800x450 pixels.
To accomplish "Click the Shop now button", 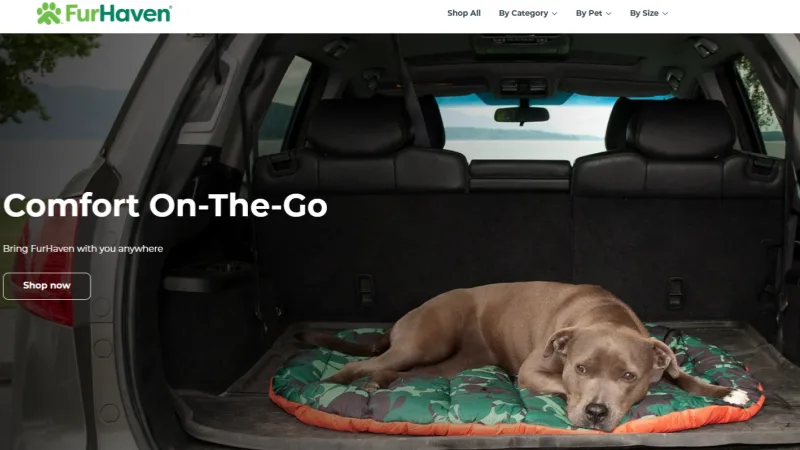I will pyautogui.click(x=47, y=286).
